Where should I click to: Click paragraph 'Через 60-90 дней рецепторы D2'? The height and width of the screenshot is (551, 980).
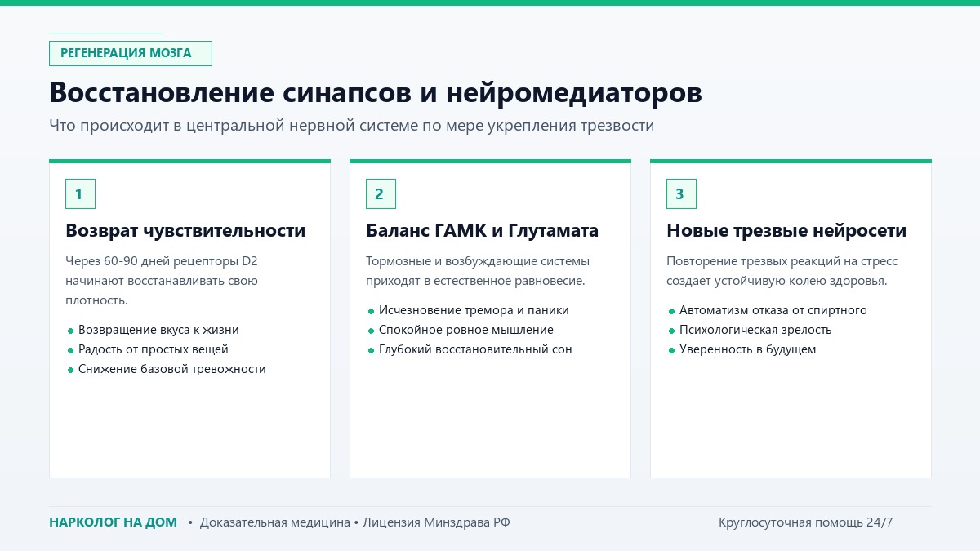(162, 281)
